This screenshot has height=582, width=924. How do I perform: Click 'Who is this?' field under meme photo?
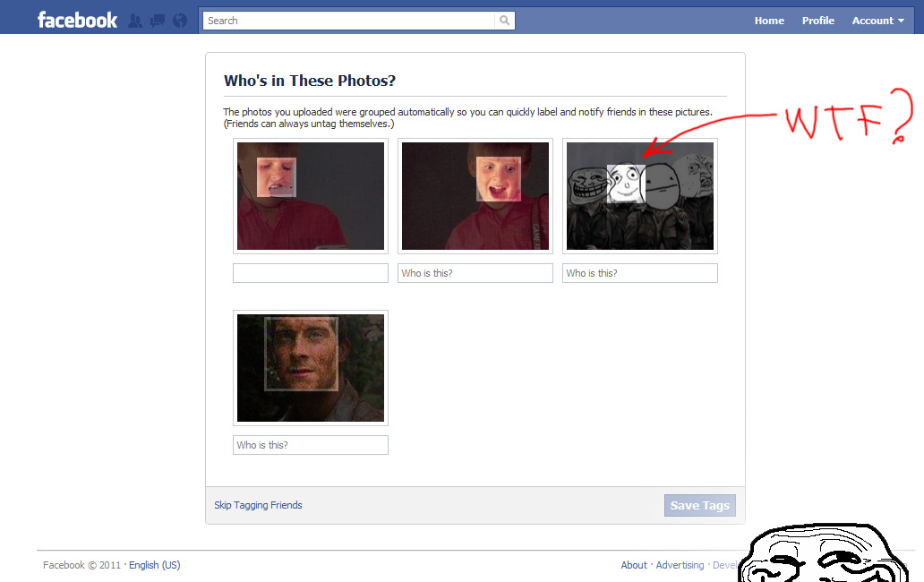(640, 273)
